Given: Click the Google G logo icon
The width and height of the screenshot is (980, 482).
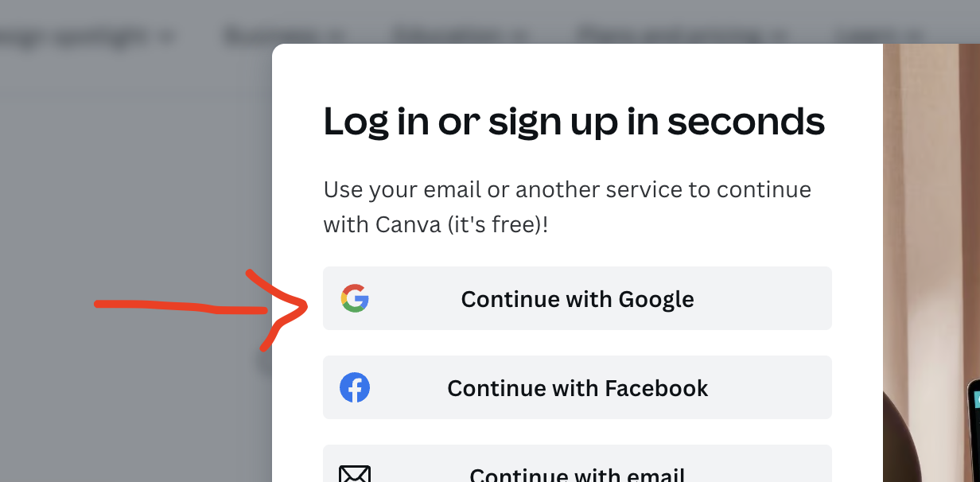Looking at the screenshot, I should (355, 299).
